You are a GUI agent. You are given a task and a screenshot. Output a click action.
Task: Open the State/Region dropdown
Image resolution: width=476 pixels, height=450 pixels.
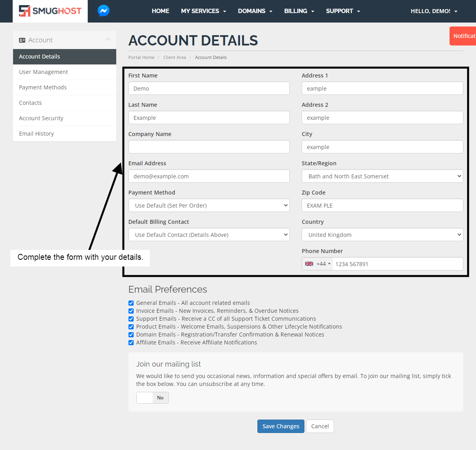[x=382, y=176]
